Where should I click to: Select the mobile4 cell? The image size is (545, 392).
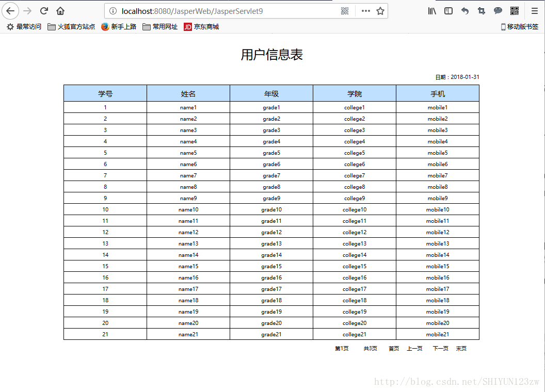(x=438, y=141)
